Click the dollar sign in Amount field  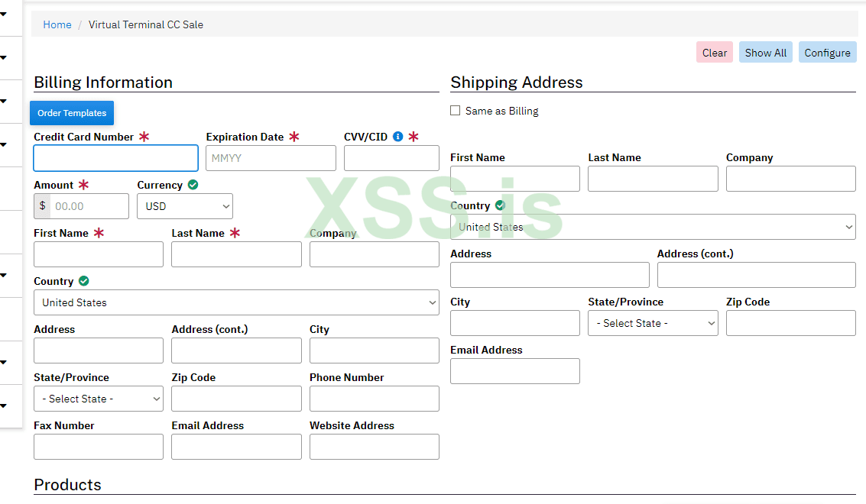pyautogui.click(x=42, y=206)
